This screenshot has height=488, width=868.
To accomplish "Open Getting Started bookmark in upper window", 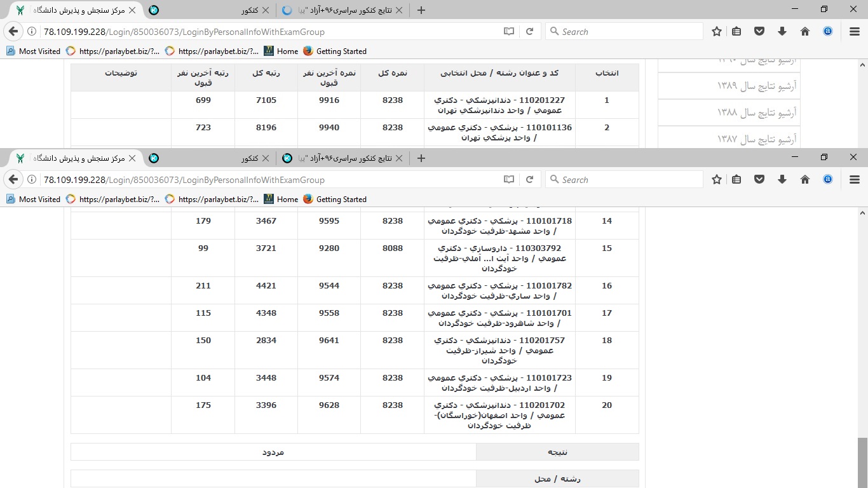I will [x=335, y=51].
